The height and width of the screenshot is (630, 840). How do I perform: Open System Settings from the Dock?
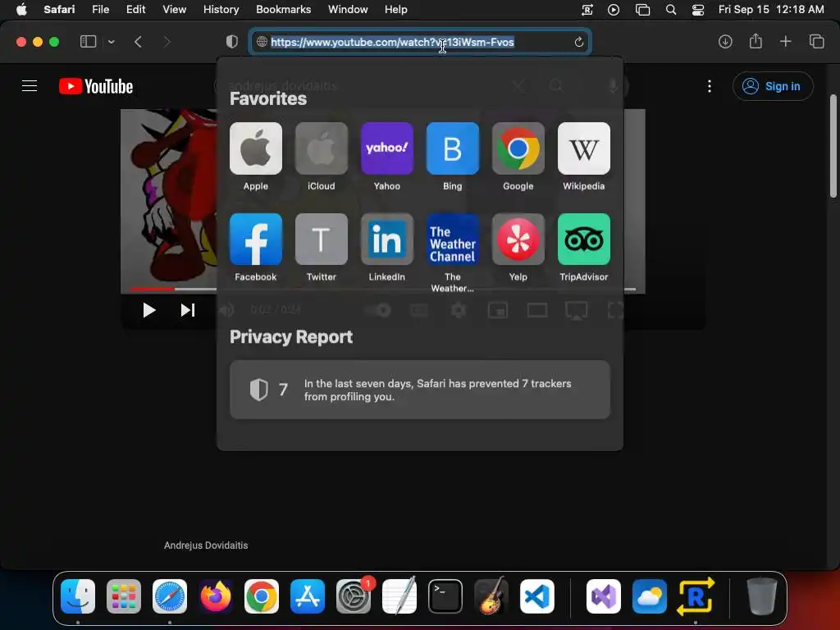[x=354, y=596]
